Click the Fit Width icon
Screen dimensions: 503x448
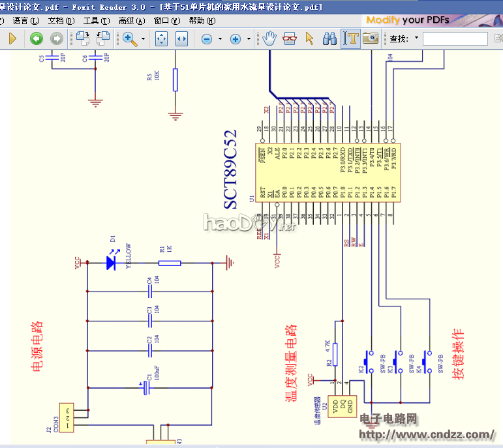(x=181, y=39)
